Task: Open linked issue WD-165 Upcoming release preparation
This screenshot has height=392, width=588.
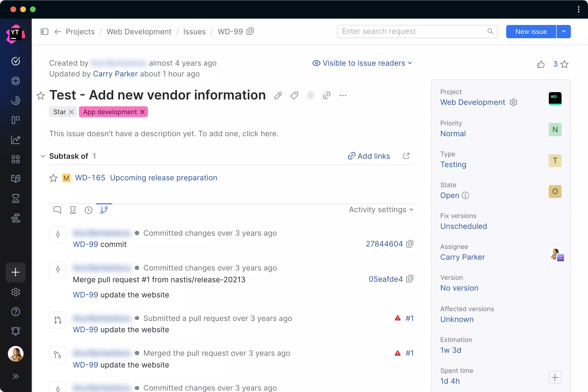Action: tap(163, 178)
